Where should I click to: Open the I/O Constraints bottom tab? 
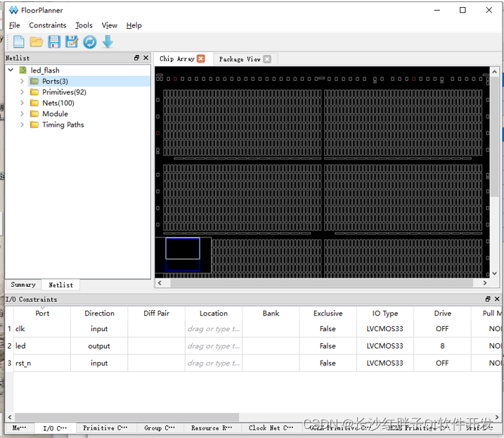pos(55,428)
